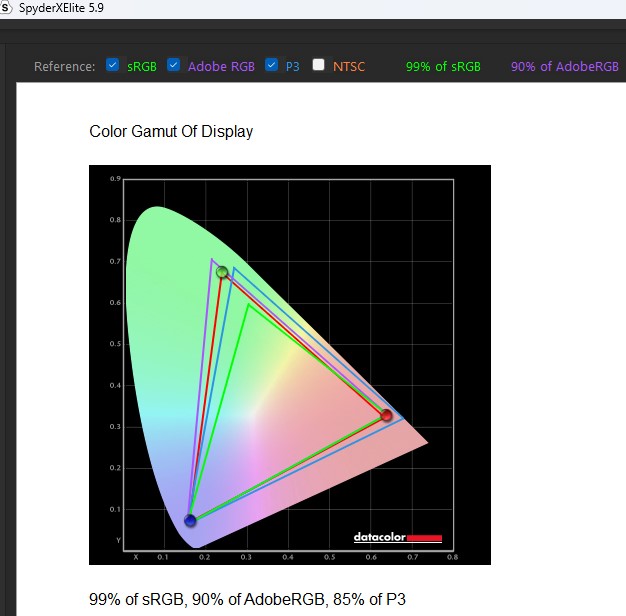Viewport: 626px width, 616px height.
Task: Click the top vertex of green sRGB triangle
Action: [247, 304]
